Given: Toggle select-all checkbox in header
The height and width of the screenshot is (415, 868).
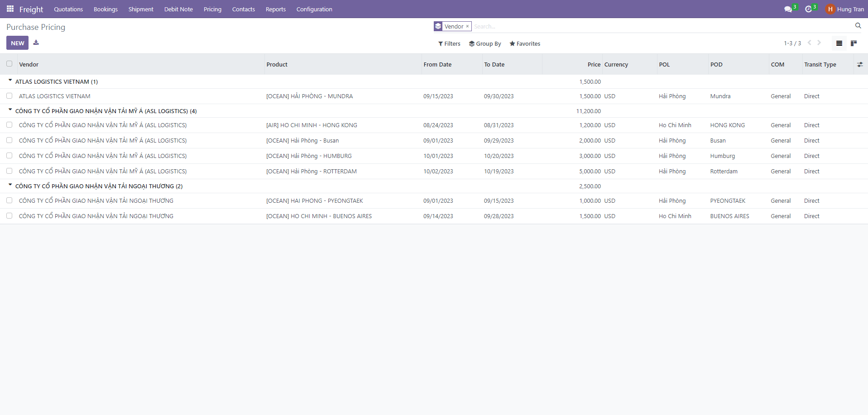Looking at the screenshot, I should point(10,64).
